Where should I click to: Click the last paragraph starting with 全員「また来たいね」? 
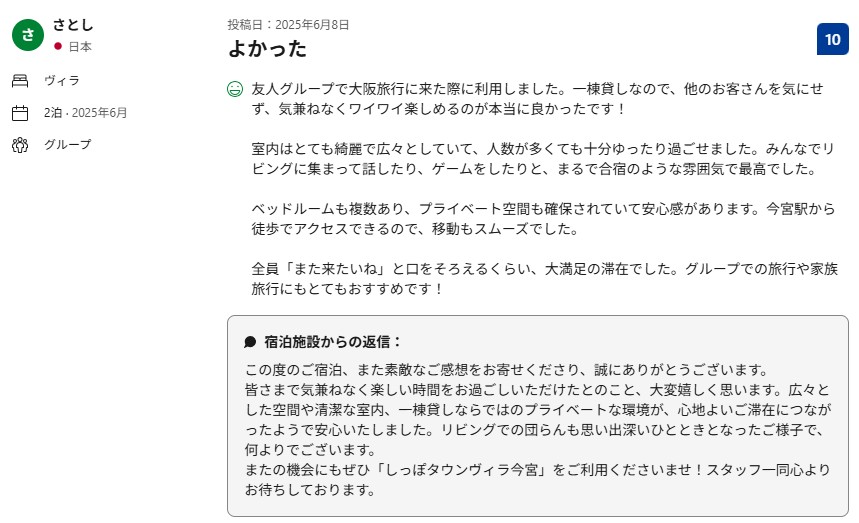tap(540, 279)
